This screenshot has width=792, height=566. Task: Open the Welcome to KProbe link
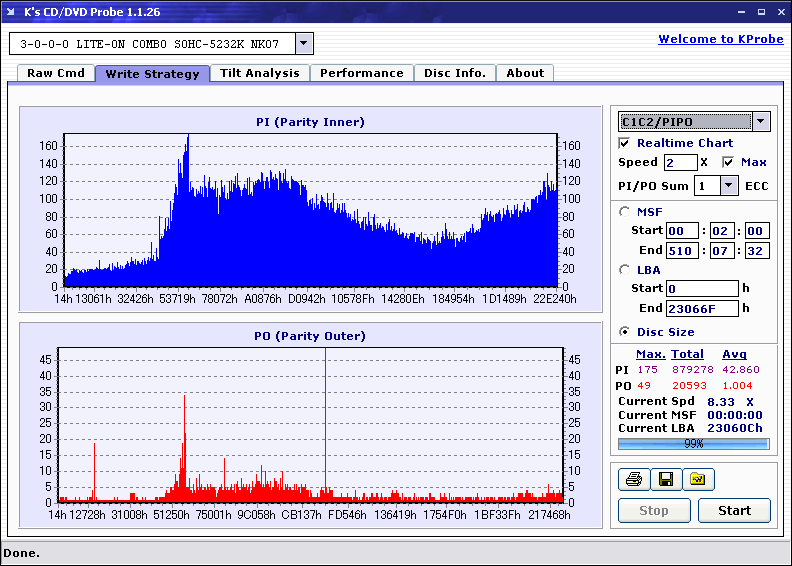718,39
